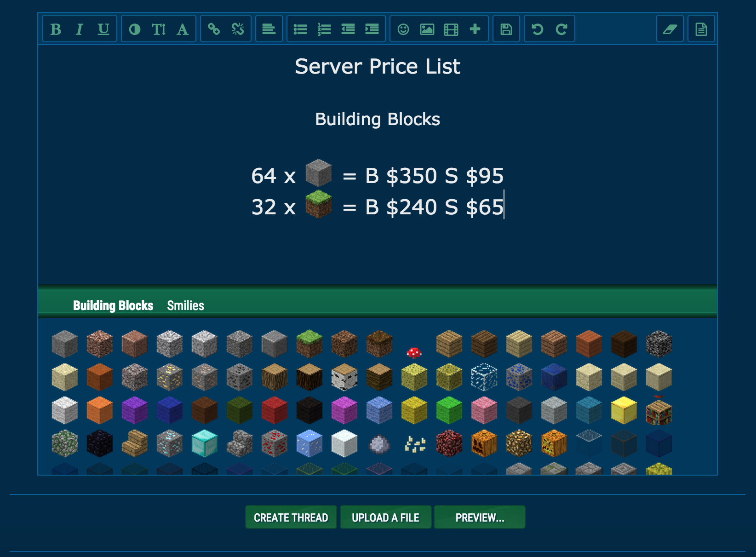The width and height of the screenshot is (756, 557).
Task: Switch to BB code source mode
Action: [x=701, y=29]
